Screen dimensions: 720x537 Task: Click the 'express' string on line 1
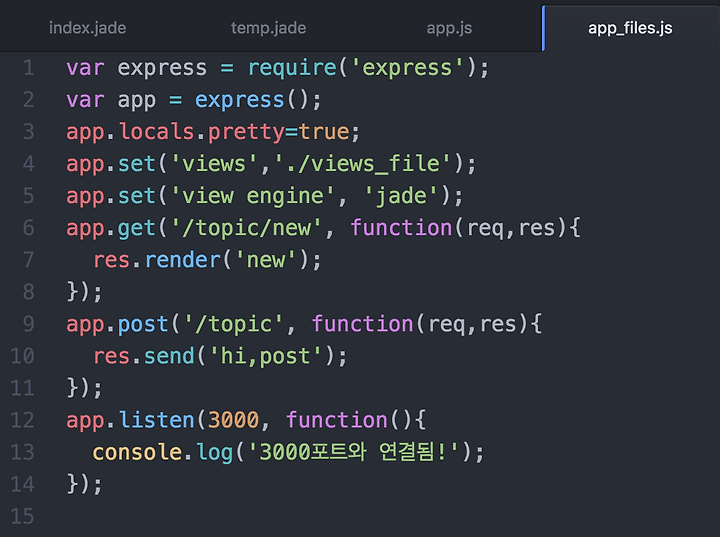(x=407, y=68)
